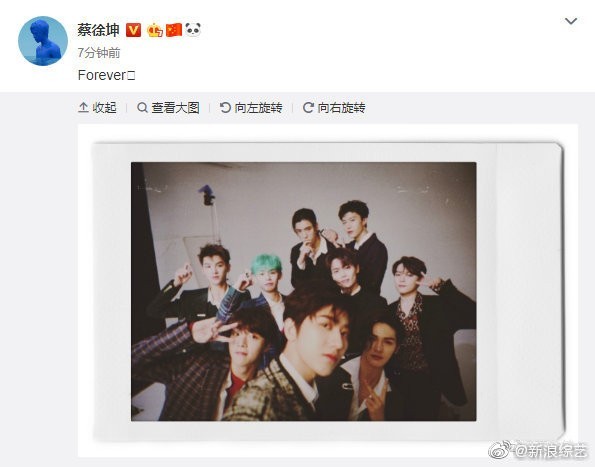
Task: Open the post options chevron menu
Action: point(571,21)
